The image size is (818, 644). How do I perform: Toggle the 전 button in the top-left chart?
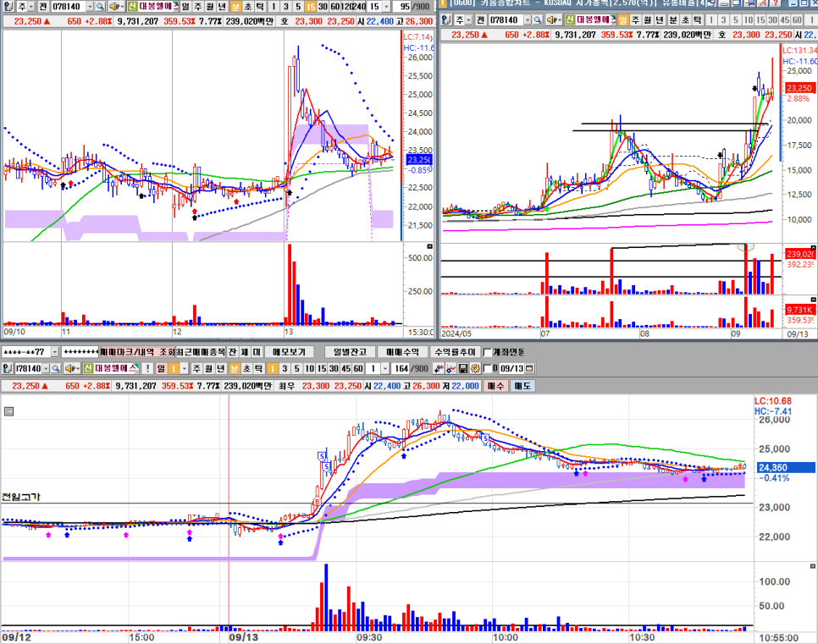click(x=43, y=7)
